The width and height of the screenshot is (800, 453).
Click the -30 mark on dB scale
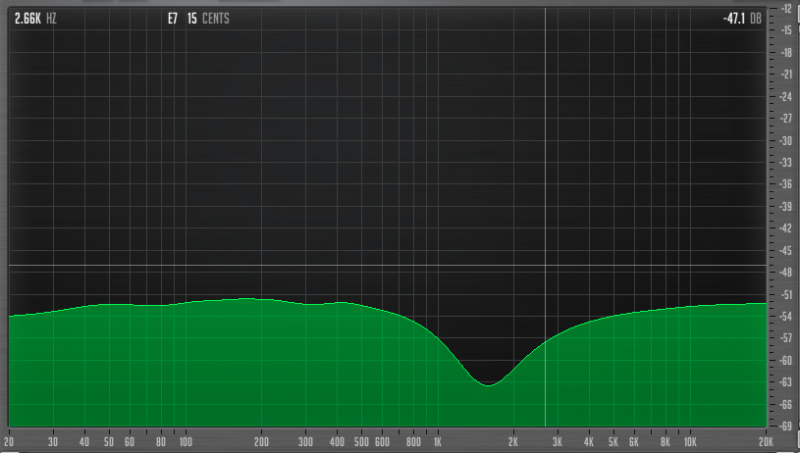pos(787,140)
